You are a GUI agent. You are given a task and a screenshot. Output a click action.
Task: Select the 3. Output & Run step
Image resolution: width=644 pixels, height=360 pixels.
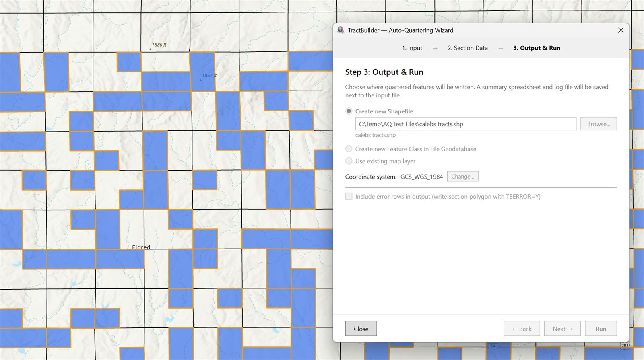pyautogui.click(x=537, y=48)
